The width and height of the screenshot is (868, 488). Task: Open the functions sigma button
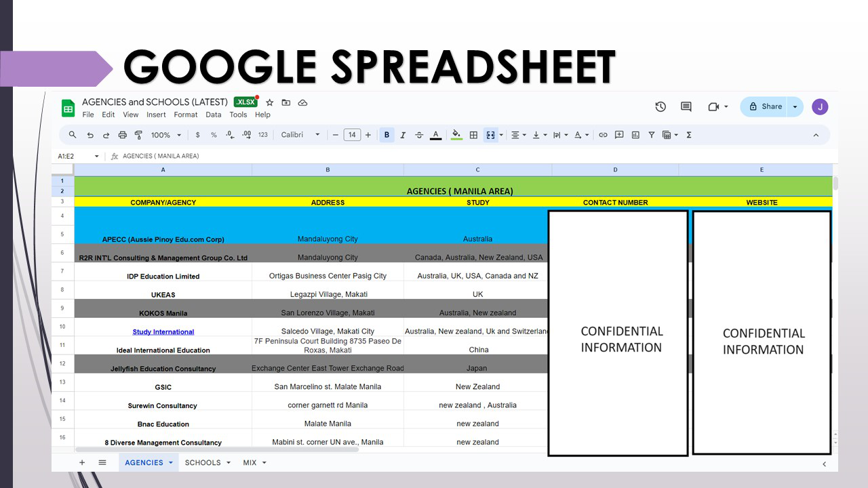point(689,135)
